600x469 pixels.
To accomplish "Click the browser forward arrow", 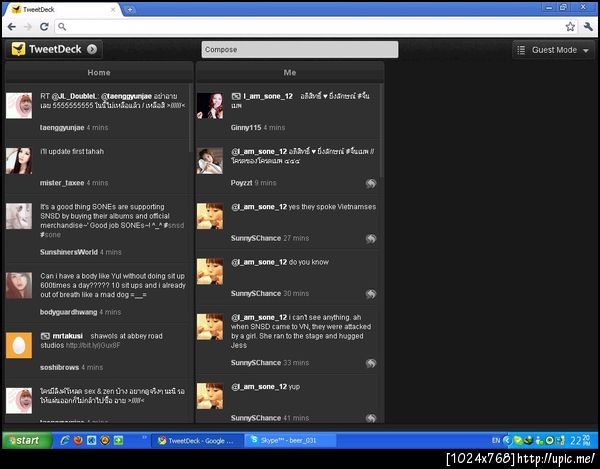I will (28, 26).
